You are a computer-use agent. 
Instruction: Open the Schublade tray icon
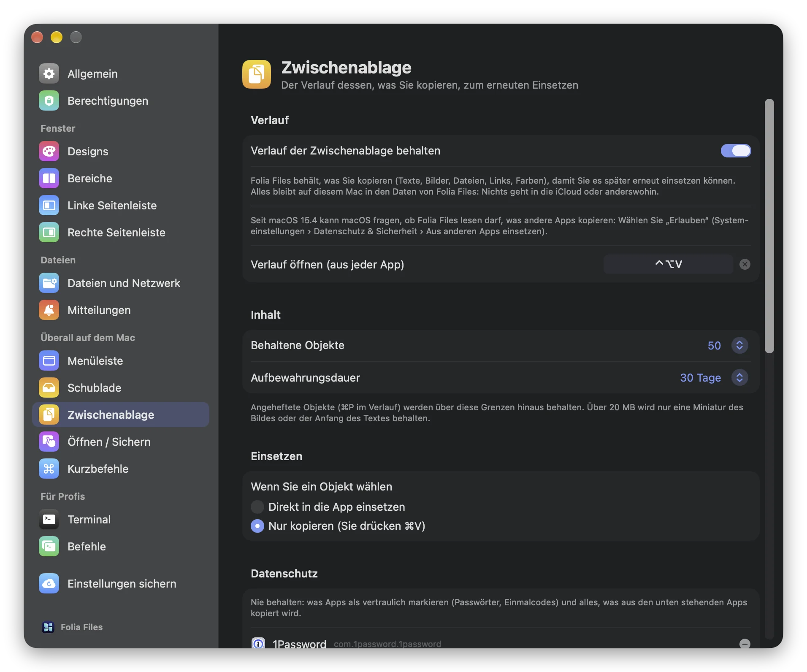click(49, 388)
